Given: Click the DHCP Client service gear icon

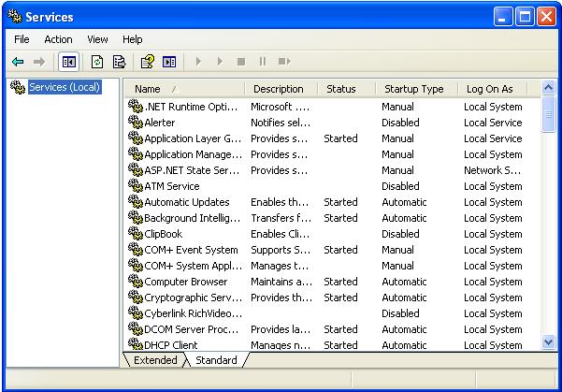Looking at the screenshot, I should 136,344.
